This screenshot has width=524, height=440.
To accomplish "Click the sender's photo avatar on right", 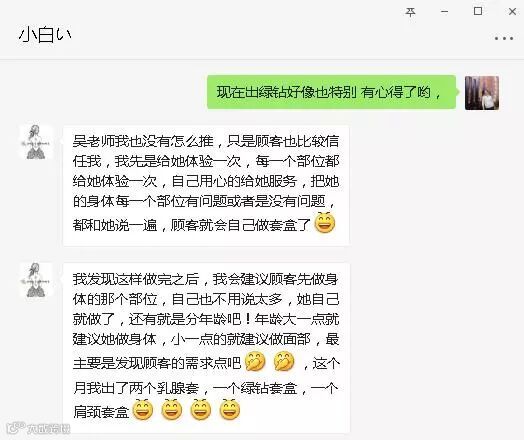I will (482, 93).
